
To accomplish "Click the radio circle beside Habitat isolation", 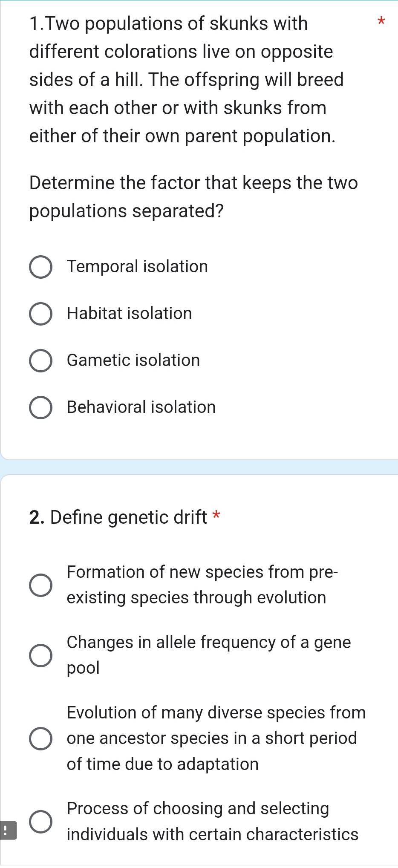I will pyautogui.click(x=40, y=313).
